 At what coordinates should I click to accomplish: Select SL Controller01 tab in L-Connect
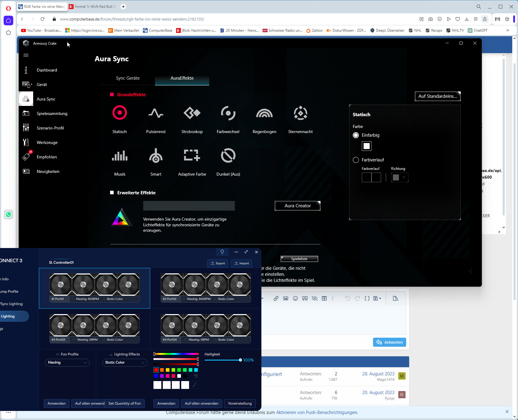tap(61, 262)
